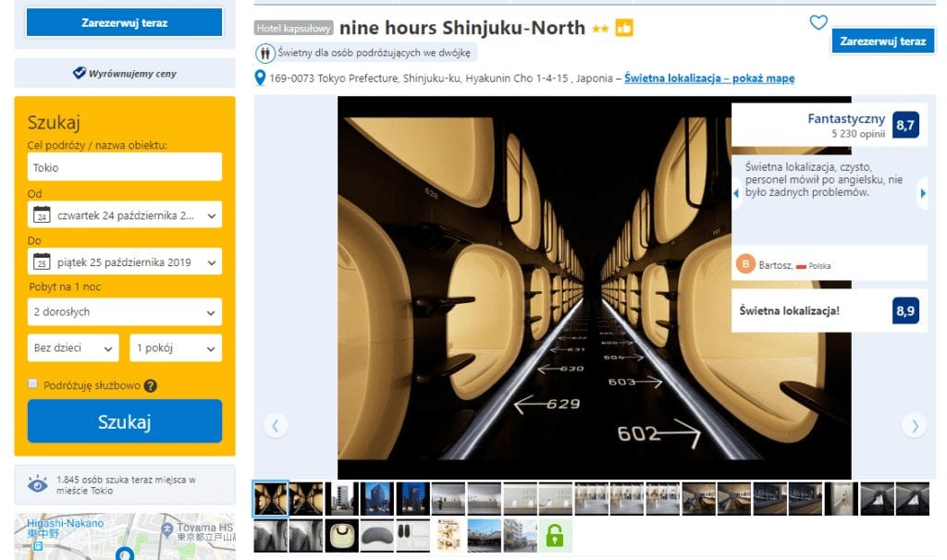This screenshot has width=947, height=560.
Task: Expand the Bez dzieci children dropdown
Action: (x=73, y=348)
